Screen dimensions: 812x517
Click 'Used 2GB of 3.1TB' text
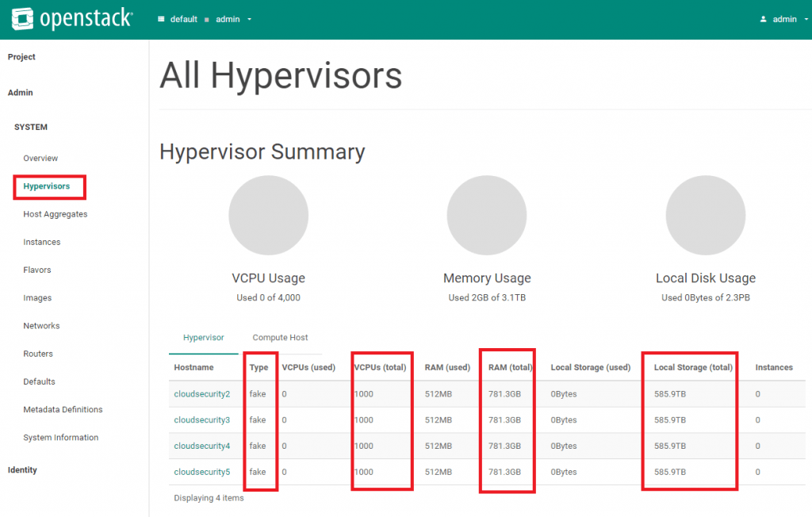point(487,298)
